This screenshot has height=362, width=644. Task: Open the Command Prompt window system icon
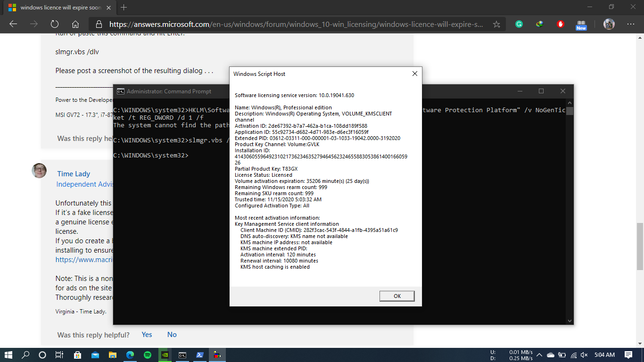tap(121, 91)
